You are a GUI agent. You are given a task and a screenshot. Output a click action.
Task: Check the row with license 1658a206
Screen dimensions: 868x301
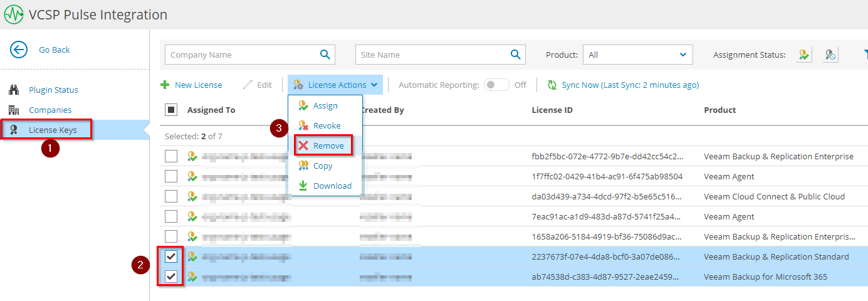pos(171,236)
